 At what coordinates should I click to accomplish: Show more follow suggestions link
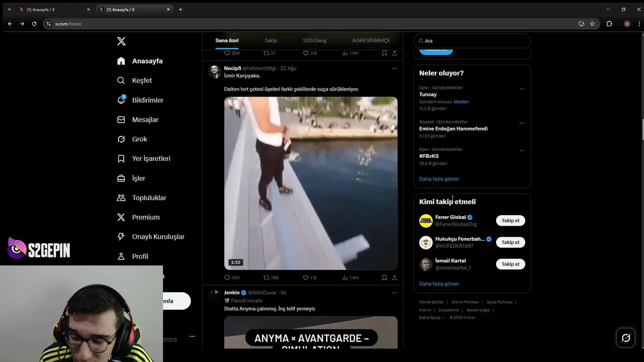coord(439,284)
